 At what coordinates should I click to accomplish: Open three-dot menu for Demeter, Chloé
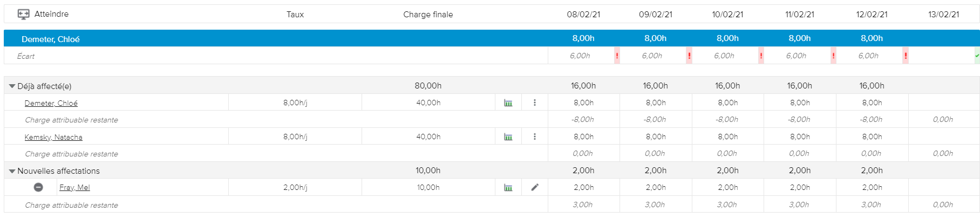(x=535, y=103)
